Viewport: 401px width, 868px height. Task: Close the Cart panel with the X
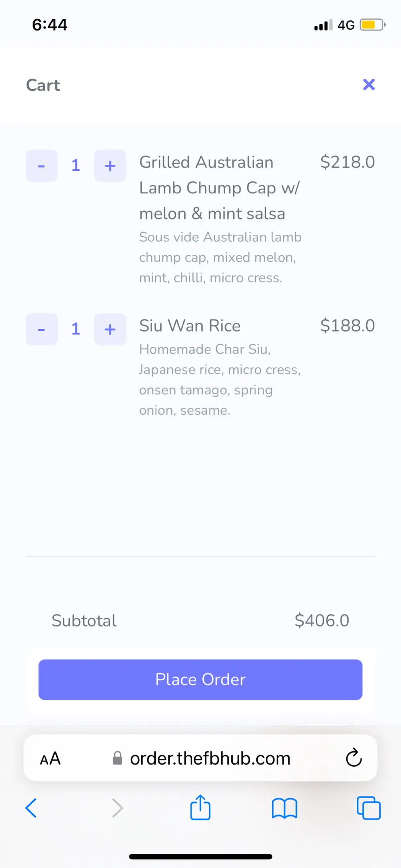tap(368, 85)
